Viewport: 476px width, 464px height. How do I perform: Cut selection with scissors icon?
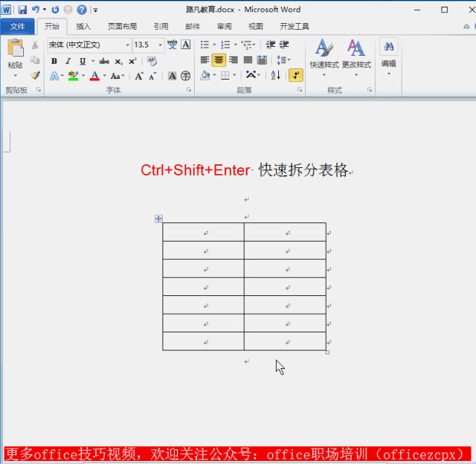point(35,45)
